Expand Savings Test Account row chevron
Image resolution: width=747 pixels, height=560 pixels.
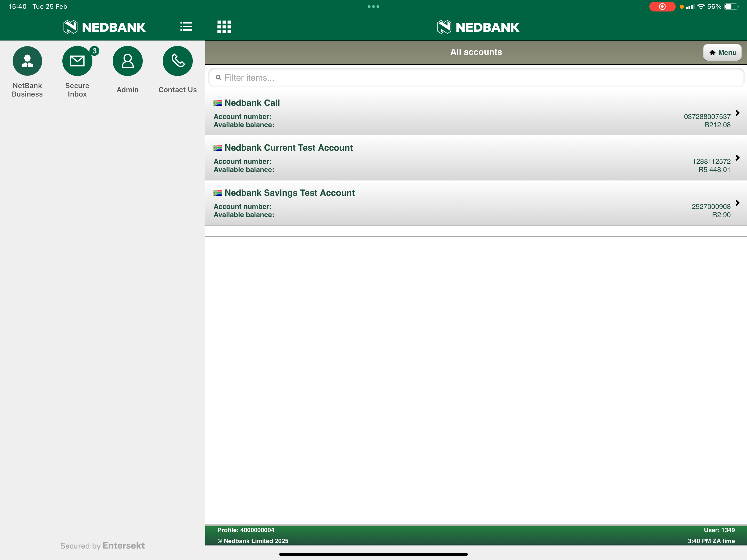pyautogui.click(x=737, y=203)
